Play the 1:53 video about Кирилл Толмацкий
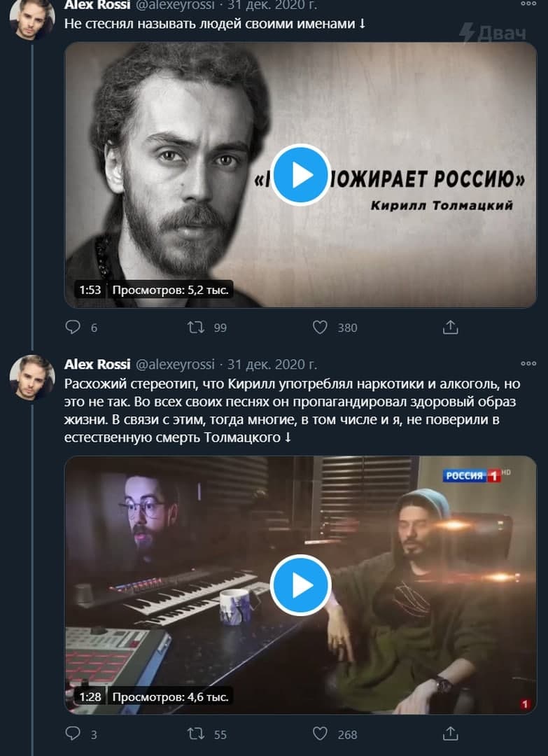The width and height of the screenshot is (548, 756). [301, 175]
